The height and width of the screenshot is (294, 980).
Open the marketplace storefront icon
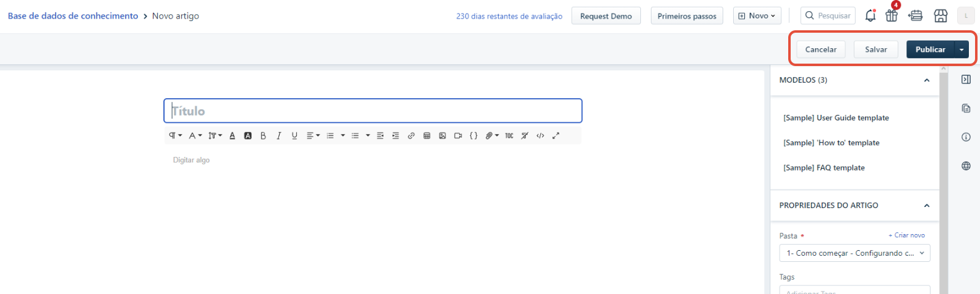[x=940, y=16]
